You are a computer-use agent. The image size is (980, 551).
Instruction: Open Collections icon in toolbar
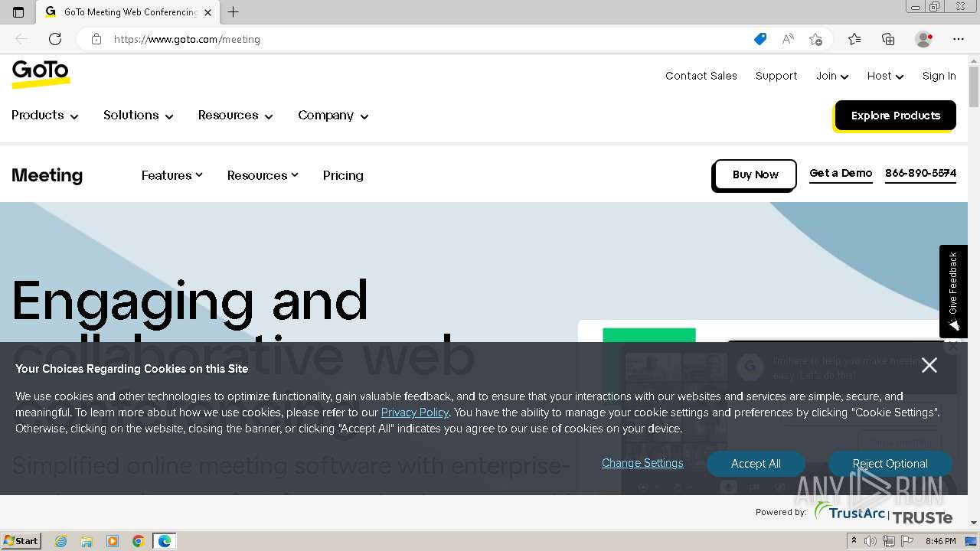(x=888, y=39)
